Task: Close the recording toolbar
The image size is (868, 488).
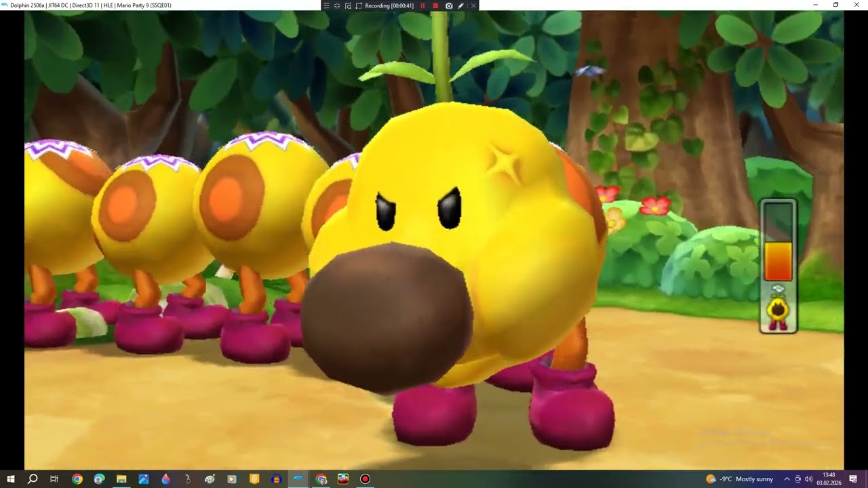Action: [473, 5]
